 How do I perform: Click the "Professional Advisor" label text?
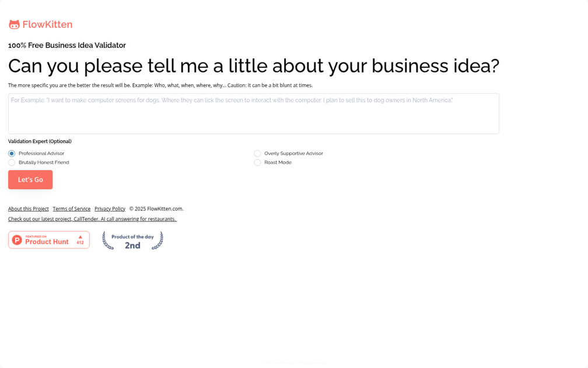coord(41,154)
